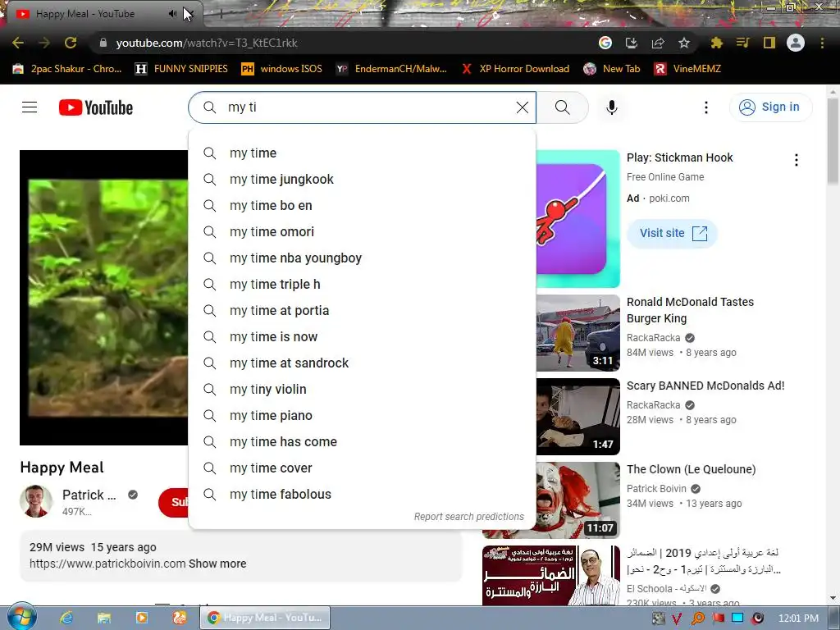The height and width of the screenshot is (630, 840).
Task: Bookmark this page with the star icon
Action: tap(684, 43)
